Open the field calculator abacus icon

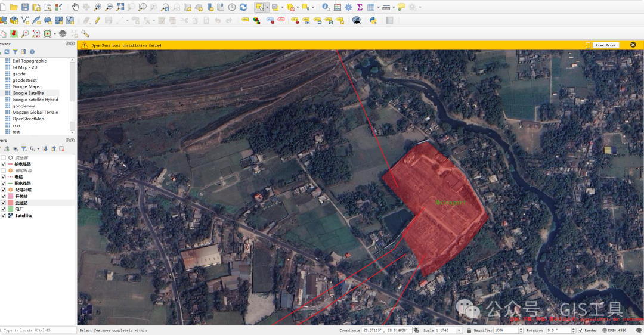coord(337,7)
